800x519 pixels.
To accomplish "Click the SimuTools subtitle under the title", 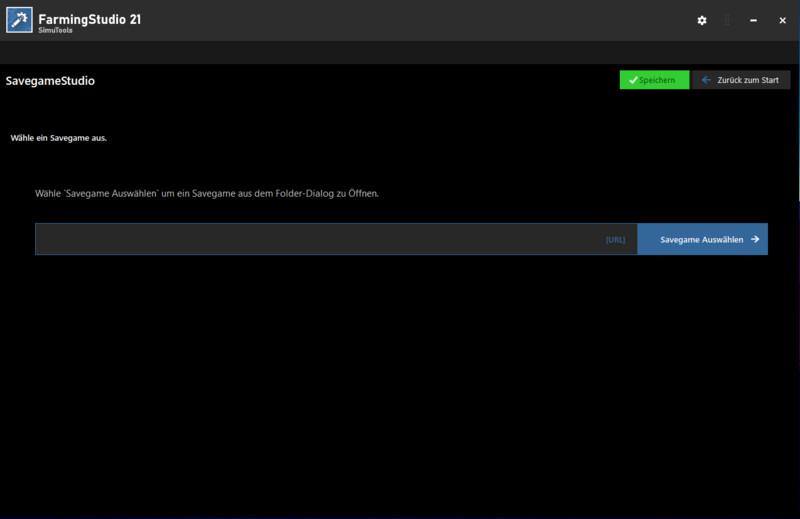I will click(56, 31).
